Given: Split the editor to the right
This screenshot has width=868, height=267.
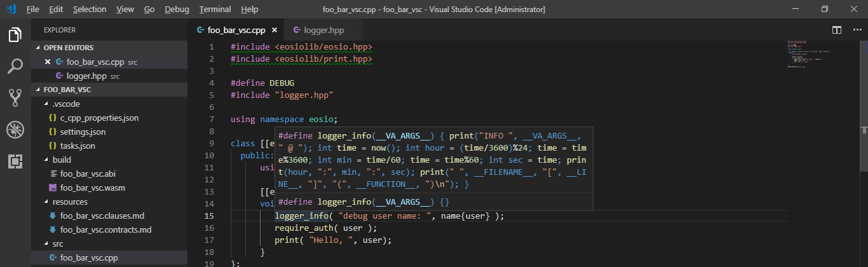Looking at the screenshot, I should tap(837, 30).
